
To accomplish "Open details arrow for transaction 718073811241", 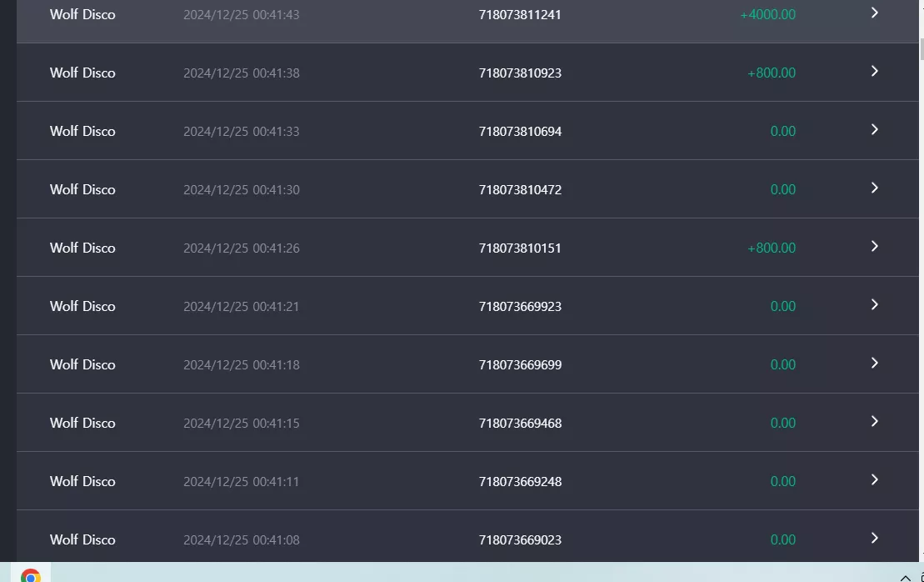I will click(x=875, y=13).
